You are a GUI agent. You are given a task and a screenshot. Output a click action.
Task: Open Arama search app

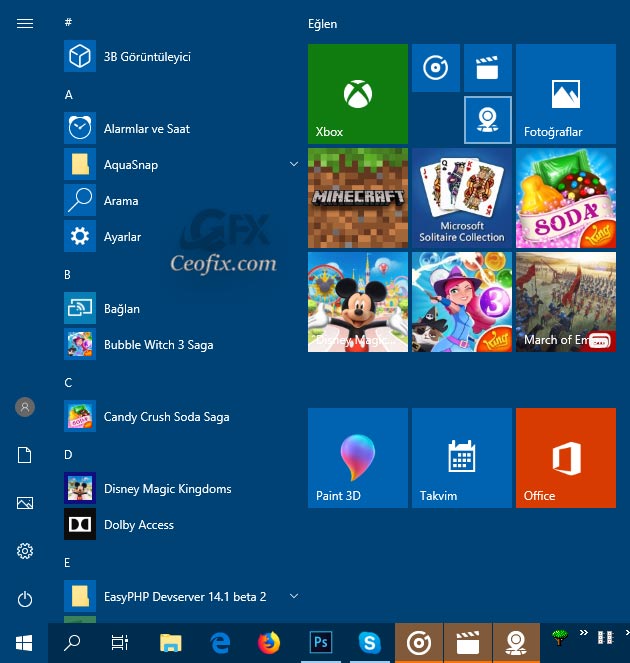coord(182,200)
